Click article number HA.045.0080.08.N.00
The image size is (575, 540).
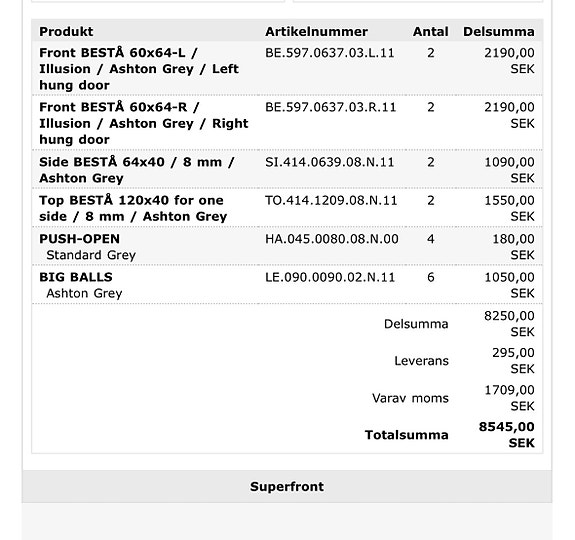click(x=332, y=239)
